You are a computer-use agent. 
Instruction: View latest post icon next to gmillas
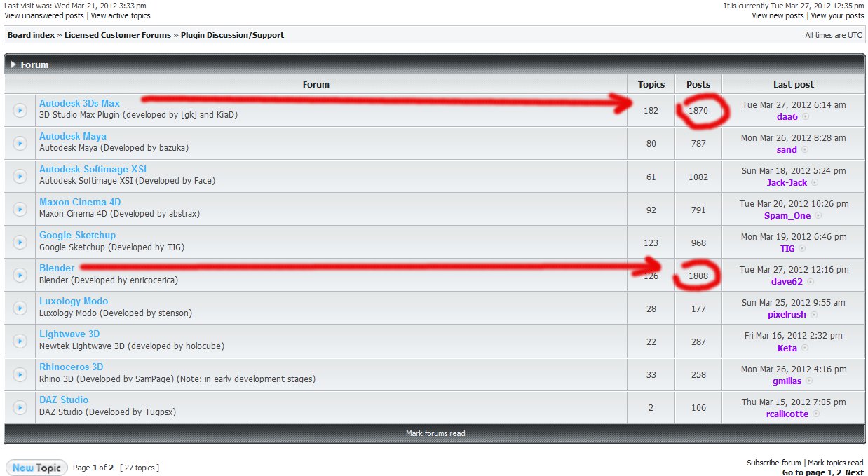click(809, 381)
